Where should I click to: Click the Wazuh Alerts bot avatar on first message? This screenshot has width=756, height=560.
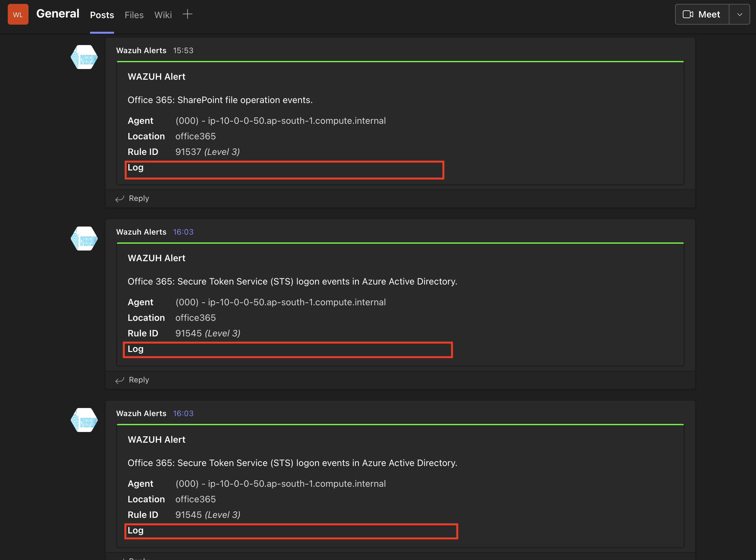(84, 57)
